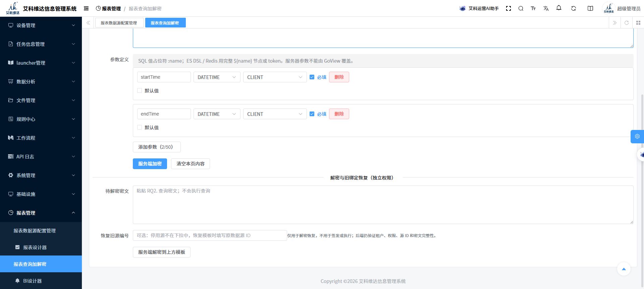Click 添加参数 (2/50) button
Image resolution: width=644 pixels, height=289 pixels.
click(157, 147)
